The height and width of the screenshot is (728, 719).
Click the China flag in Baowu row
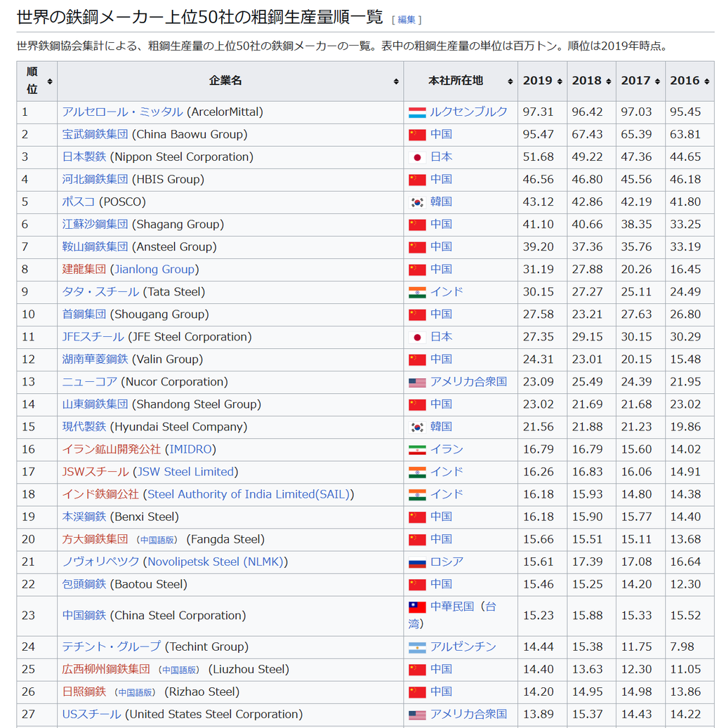tap(417, 135)
